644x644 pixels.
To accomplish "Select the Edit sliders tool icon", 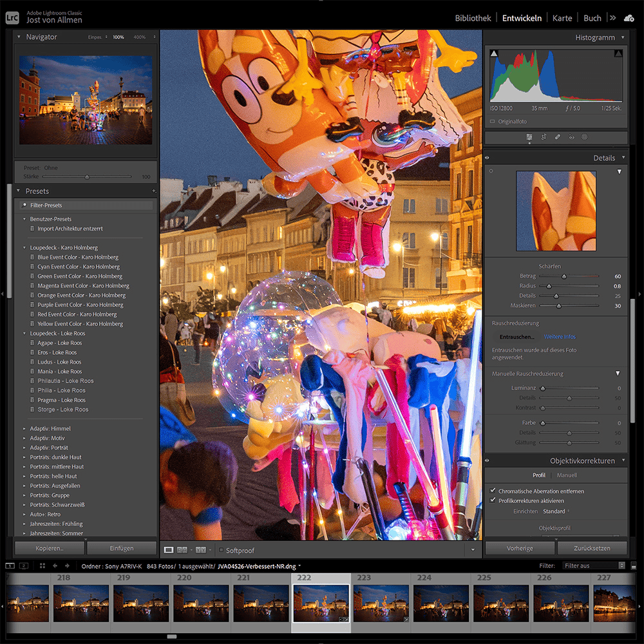I will 529,137.
